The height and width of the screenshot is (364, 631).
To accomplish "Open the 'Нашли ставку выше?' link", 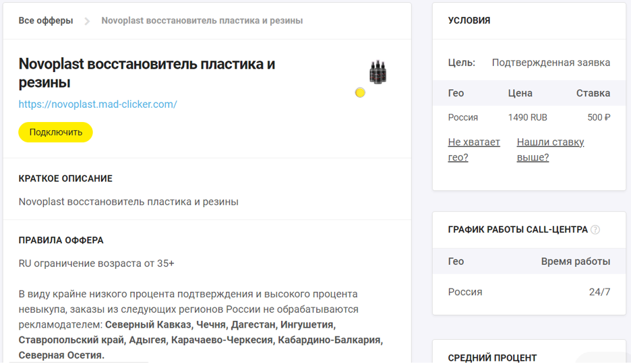I will 550,150.
